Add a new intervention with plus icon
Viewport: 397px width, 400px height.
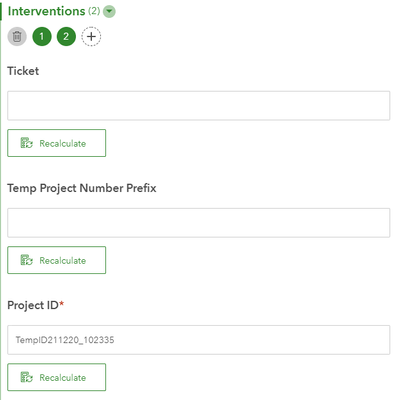[91, 36]
